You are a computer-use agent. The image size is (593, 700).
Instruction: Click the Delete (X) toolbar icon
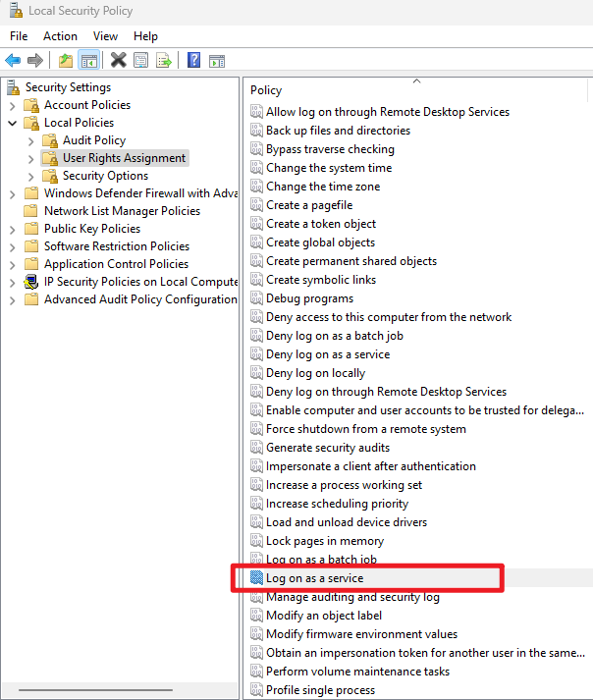click(x=118, y=61)
